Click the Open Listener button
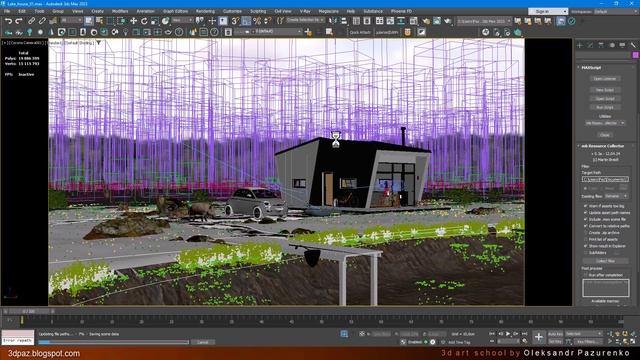 click(x=605, y=78)
